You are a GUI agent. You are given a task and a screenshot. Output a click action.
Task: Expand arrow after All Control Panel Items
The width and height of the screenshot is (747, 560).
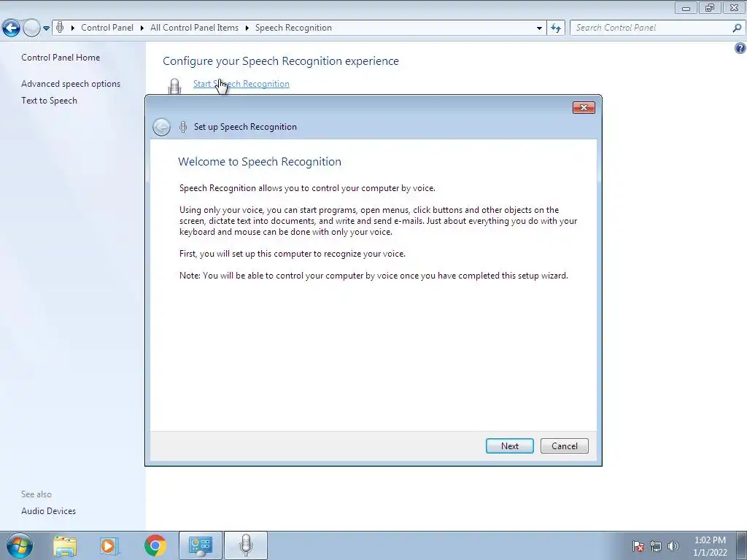(x=247, y=28)
